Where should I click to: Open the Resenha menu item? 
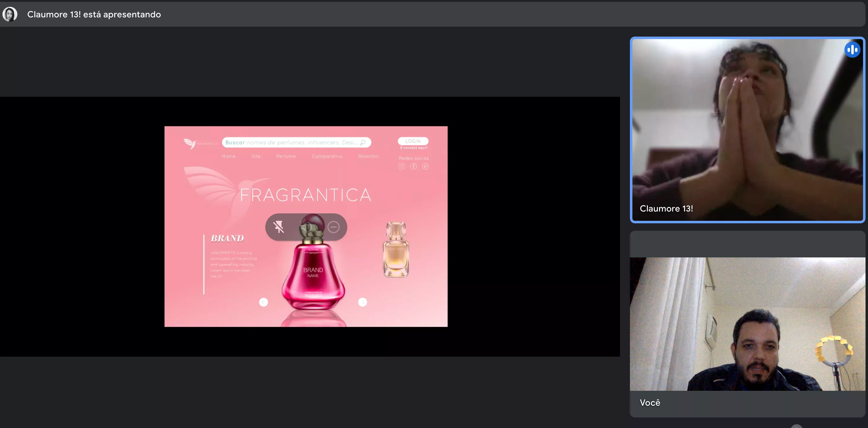pos(368,156)
